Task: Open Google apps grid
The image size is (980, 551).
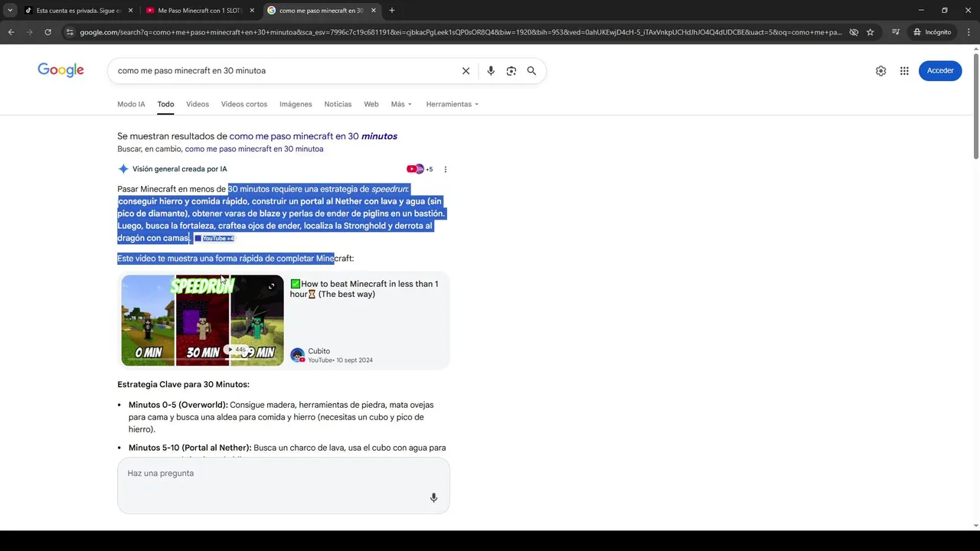Action: pos(904,70)
